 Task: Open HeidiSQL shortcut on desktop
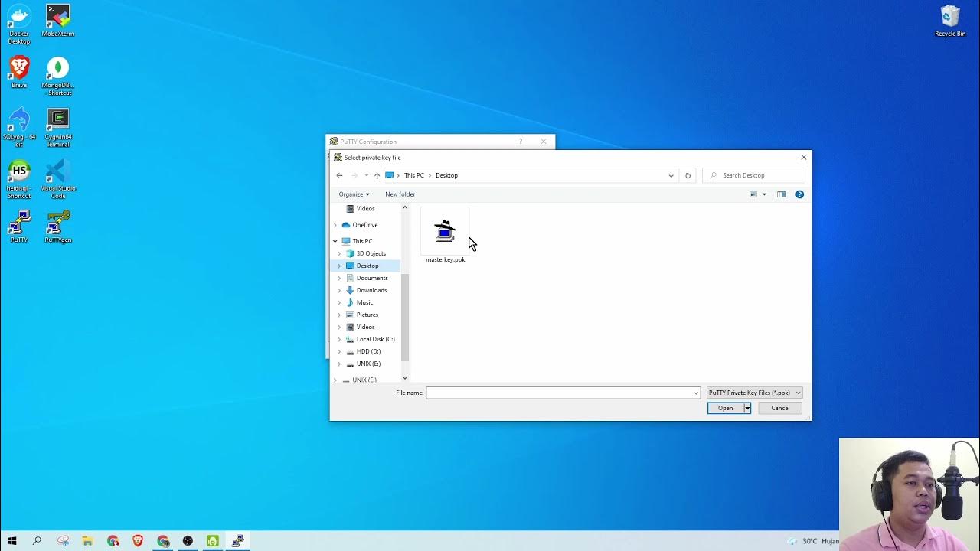coord(19,180)
